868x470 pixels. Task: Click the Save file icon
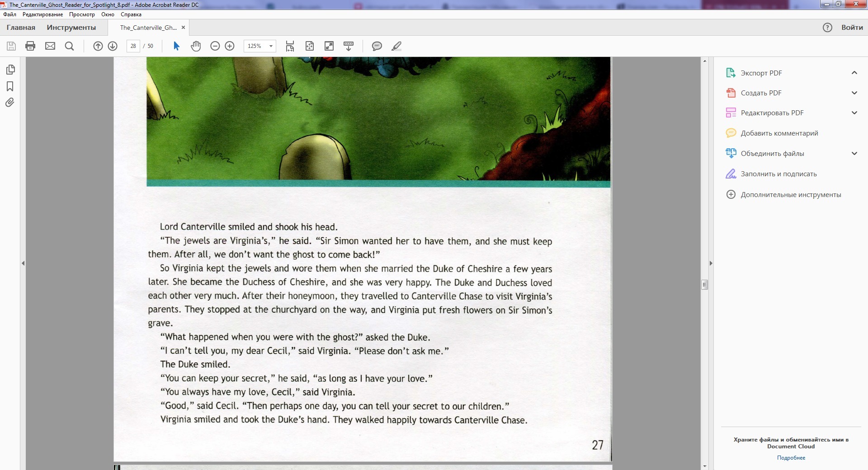[x=11, y=46]
